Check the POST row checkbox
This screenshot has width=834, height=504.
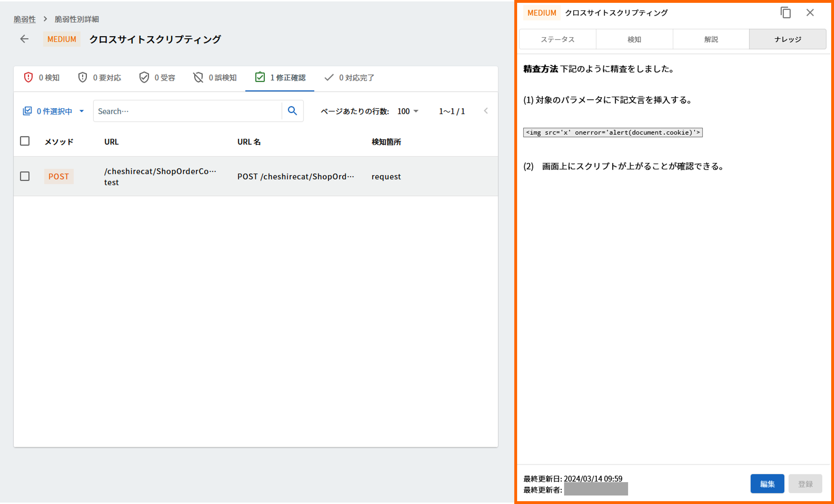25,176
